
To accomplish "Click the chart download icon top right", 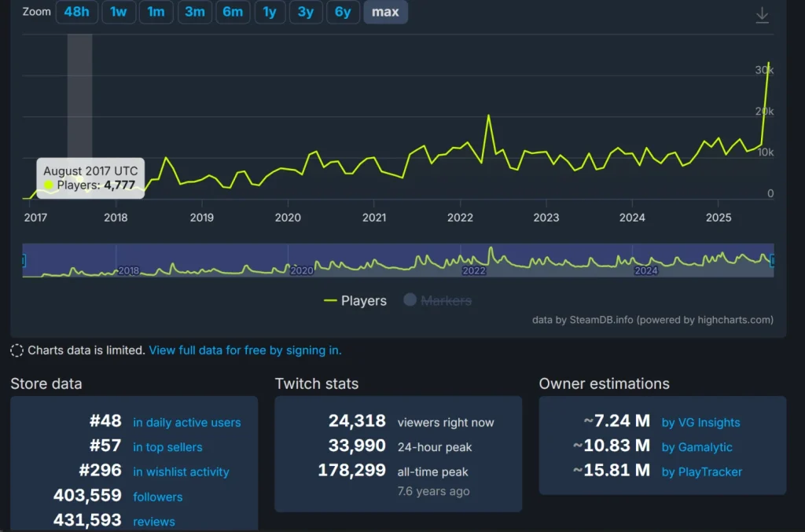I will (762, 15).
